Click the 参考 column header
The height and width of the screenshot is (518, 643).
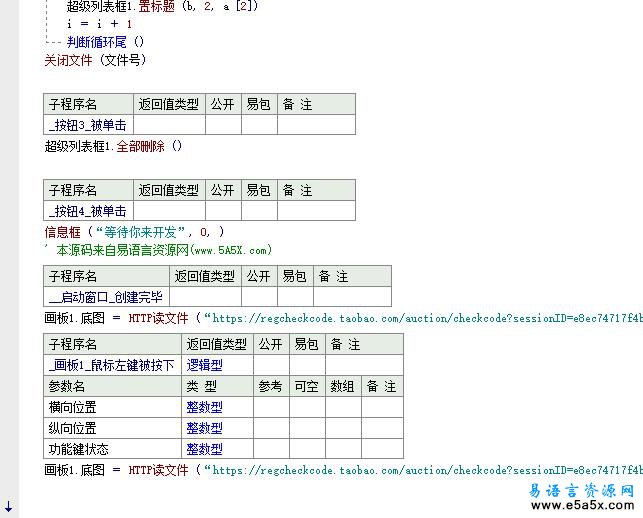click(271, 386)
